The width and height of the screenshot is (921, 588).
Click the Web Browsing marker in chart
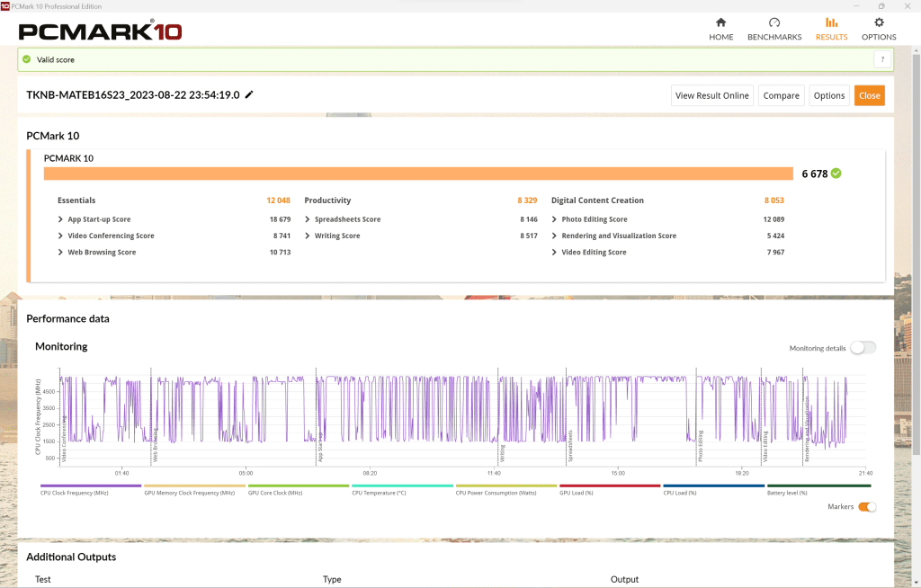pyautogui.click(x=155, y=445)
